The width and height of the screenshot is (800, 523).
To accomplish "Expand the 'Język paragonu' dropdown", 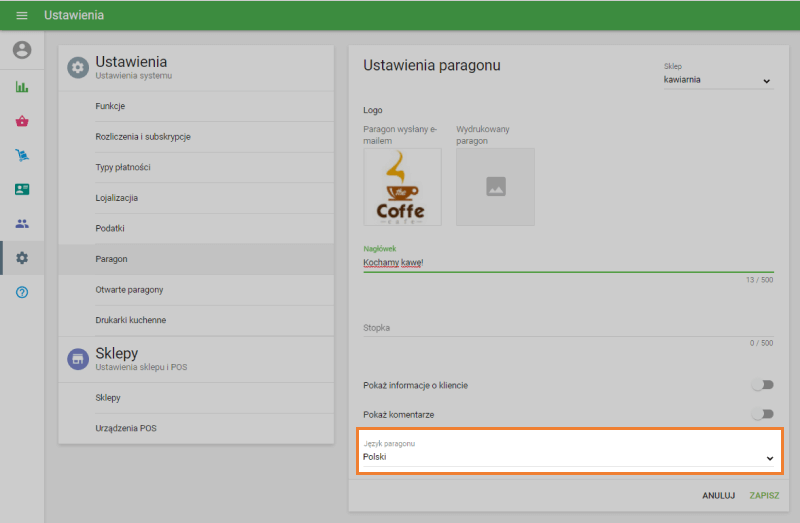I will (x=568, y=457).
